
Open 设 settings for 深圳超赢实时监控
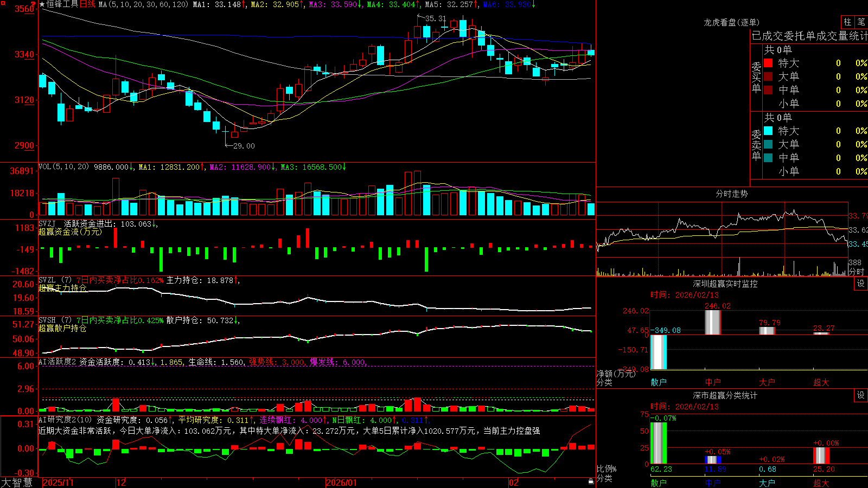point(861,284)
